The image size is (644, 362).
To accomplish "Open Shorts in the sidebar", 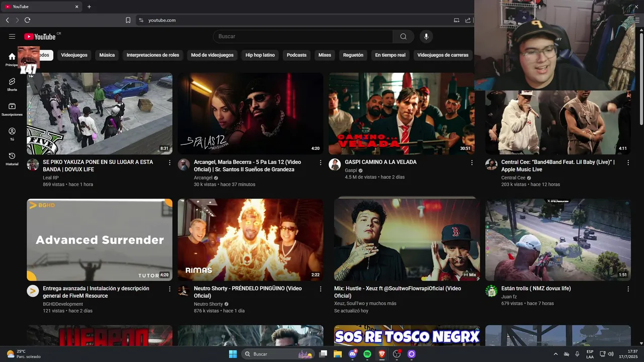I will [12, 84].
